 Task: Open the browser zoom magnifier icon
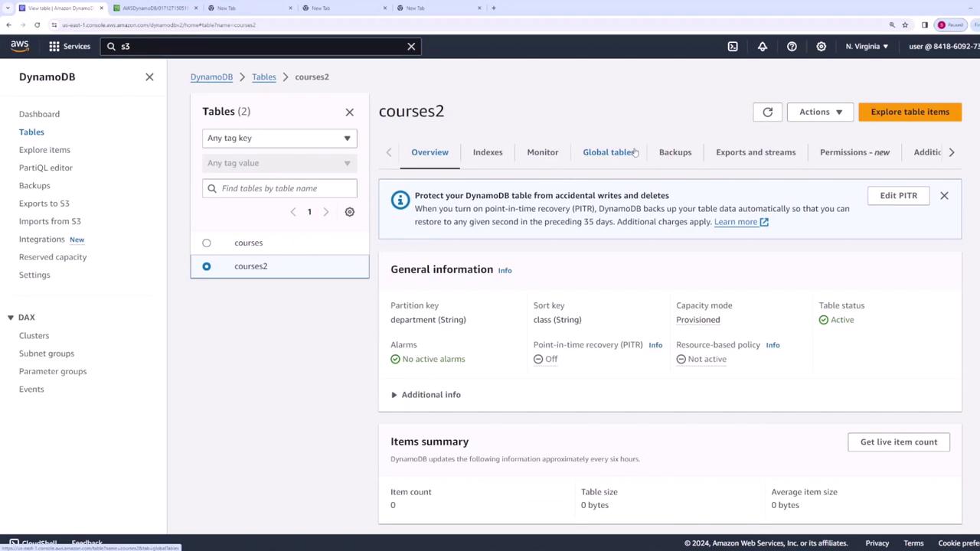892,24
